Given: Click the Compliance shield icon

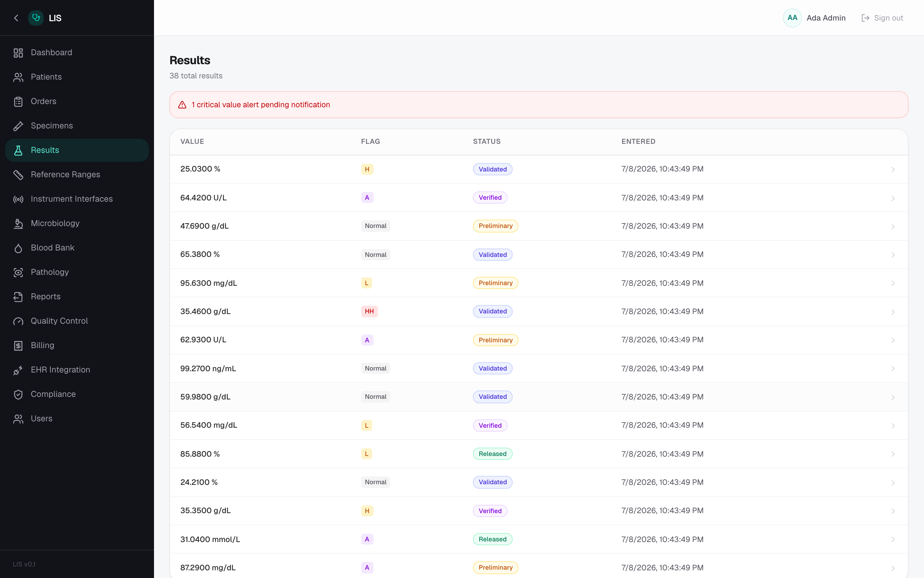Looking at the screenshot, I should [x=18, y=395].
